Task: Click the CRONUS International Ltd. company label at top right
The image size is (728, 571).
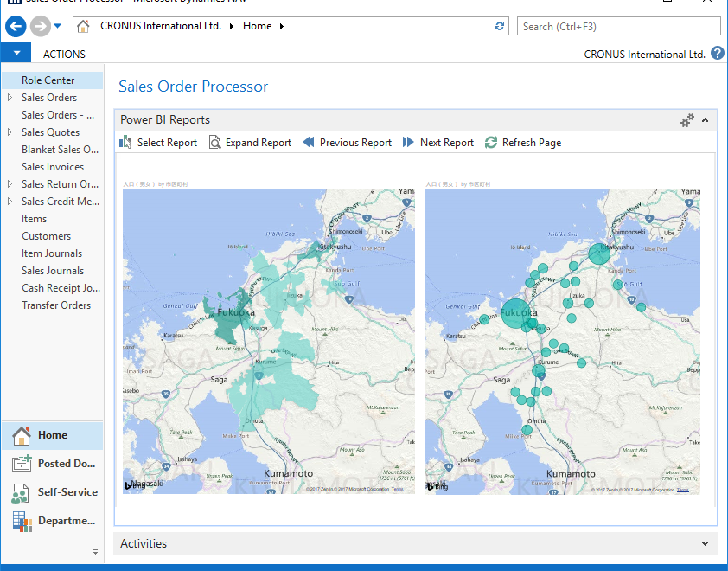Action: coord(644,55)
